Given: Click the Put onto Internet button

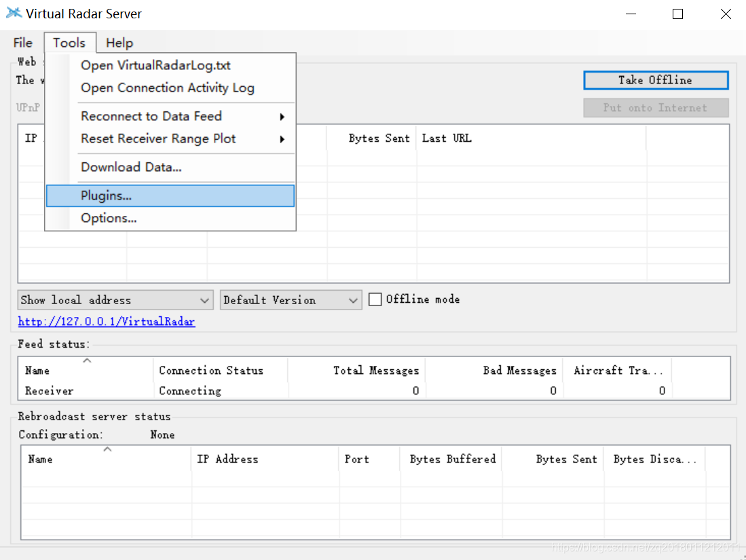Looking at the screenshot, I should coord(656,107).
